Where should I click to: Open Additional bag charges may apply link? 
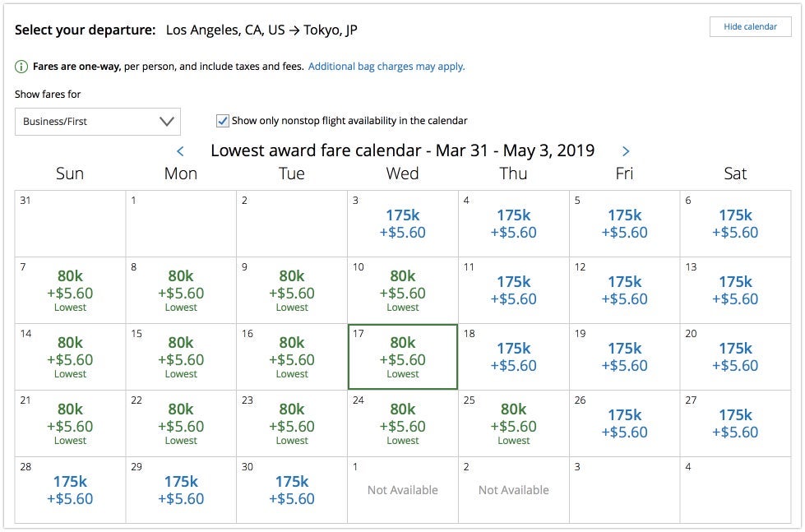[386, 67]
